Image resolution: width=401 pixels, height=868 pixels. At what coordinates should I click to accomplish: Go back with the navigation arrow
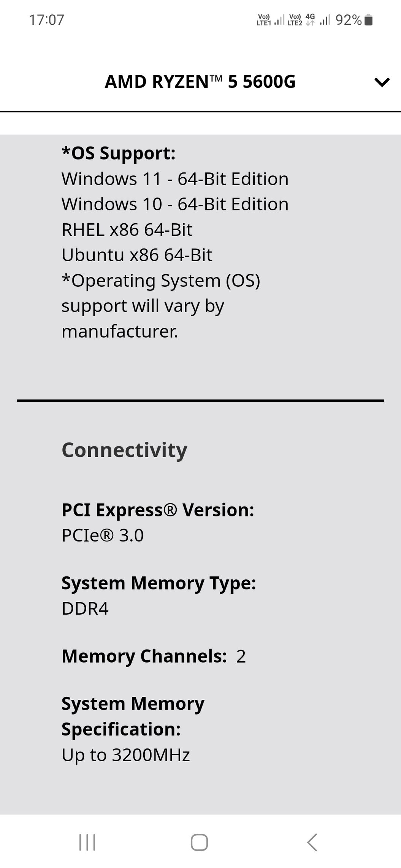[x=312, y=842]
